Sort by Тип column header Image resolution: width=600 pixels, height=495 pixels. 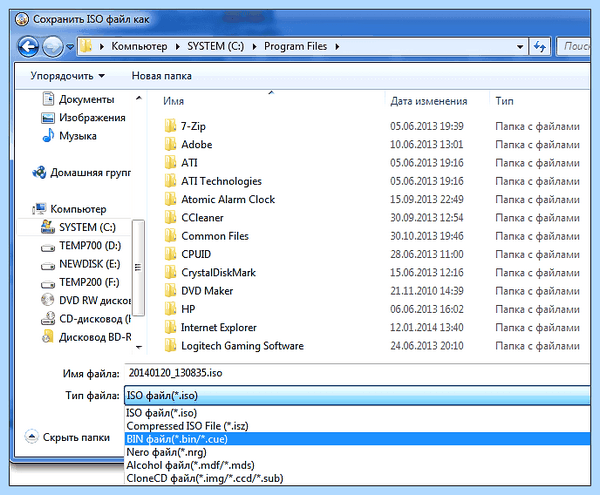click(x=504, y=101)
